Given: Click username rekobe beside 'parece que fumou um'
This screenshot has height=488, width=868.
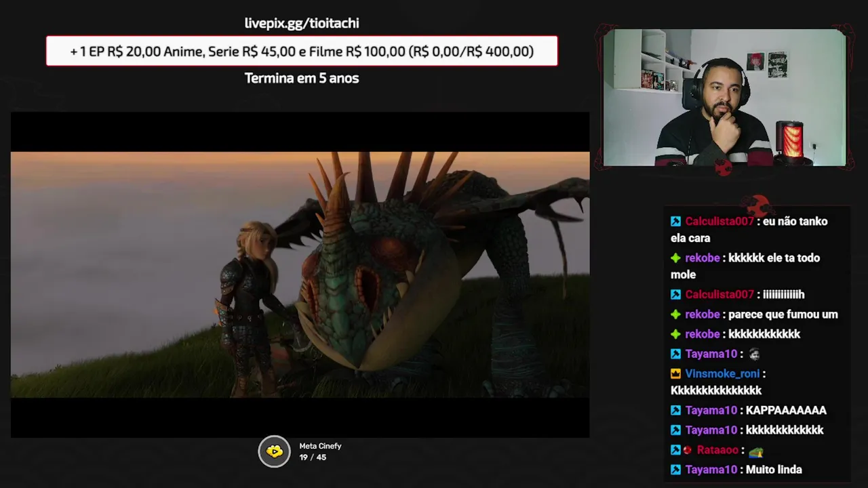Looking at the screenshot, I should coord(703,314).
